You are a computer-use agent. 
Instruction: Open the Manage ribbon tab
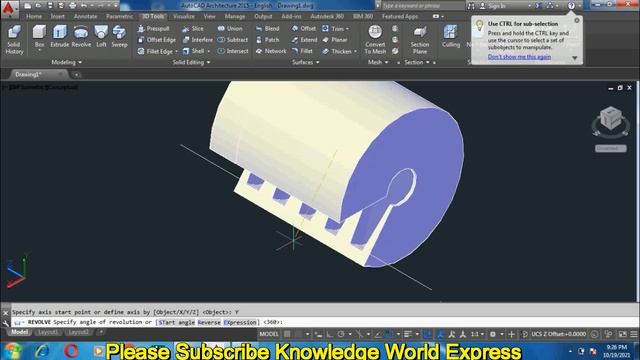click(x=235, y=17)
